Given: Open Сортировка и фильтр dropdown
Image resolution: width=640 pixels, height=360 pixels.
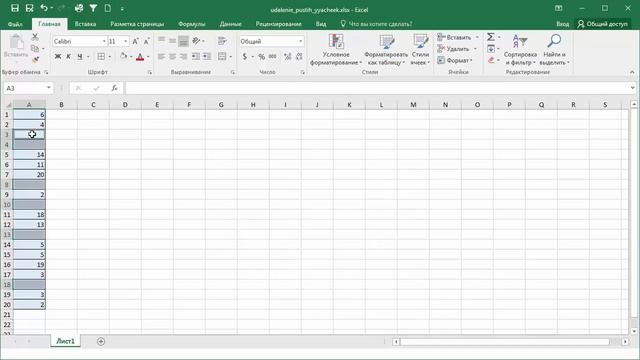Looking at the screenshot, I should (520, 50).
